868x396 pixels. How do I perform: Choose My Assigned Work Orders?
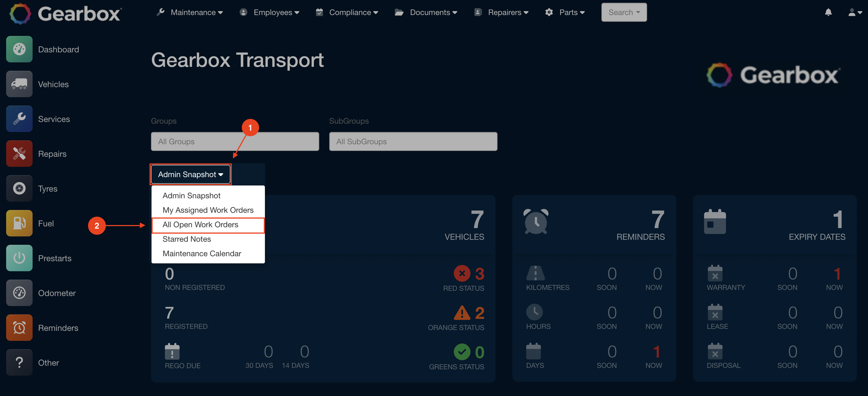pos(208,210)
